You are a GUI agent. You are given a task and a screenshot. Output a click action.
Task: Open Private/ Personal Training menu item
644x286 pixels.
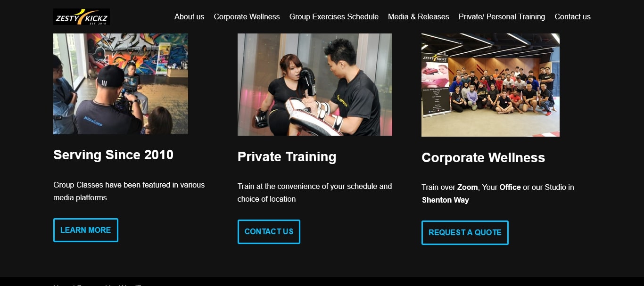click(x=502, y=16)
